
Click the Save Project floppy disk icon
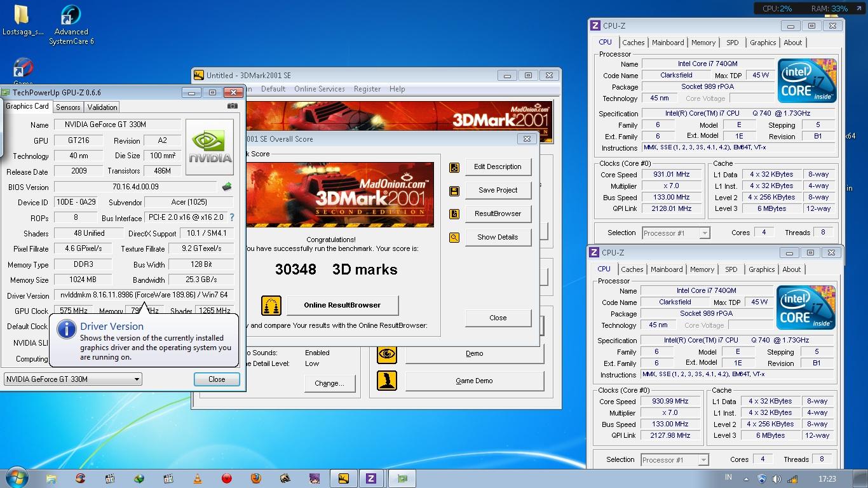click(454, 191)
